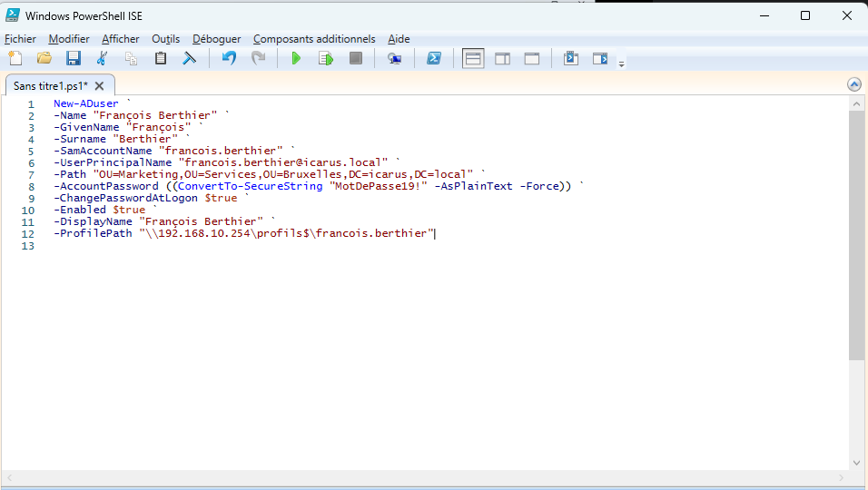Maximize the PowerShell ISE window
The image size is (868, 490).
pyautogui.click(x=805, y=15)
